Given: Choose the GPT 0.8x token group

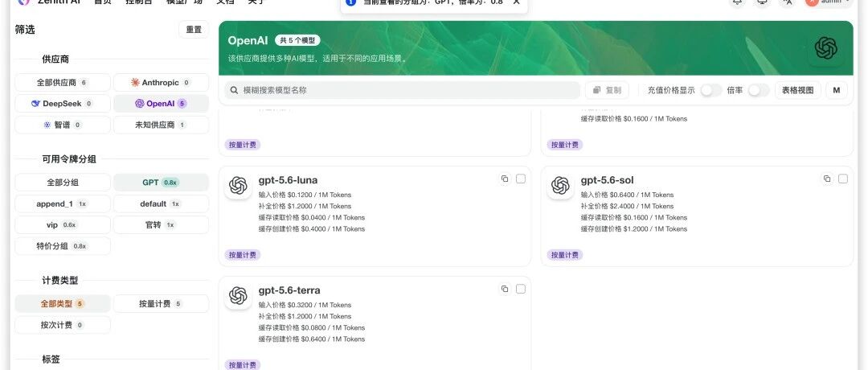Looking at the screenshot, I should tap(161, 183).
